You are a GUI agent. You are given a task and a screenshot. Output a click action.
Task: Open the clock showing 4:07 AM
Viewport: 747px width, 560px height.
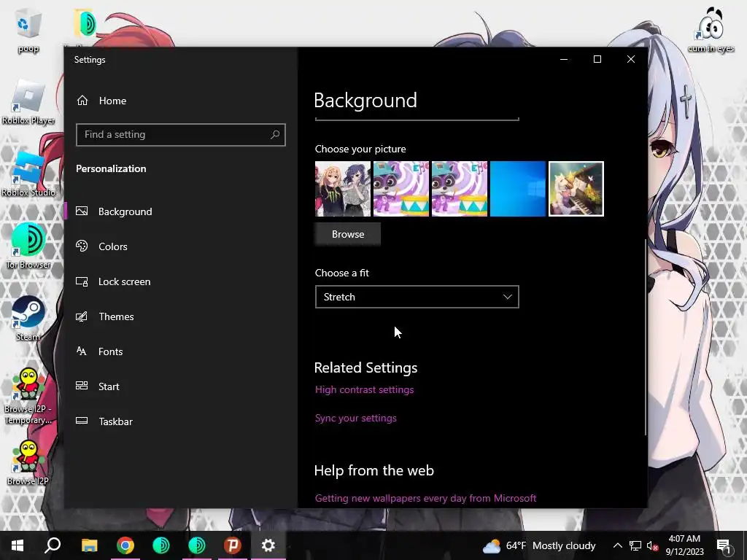684,545
